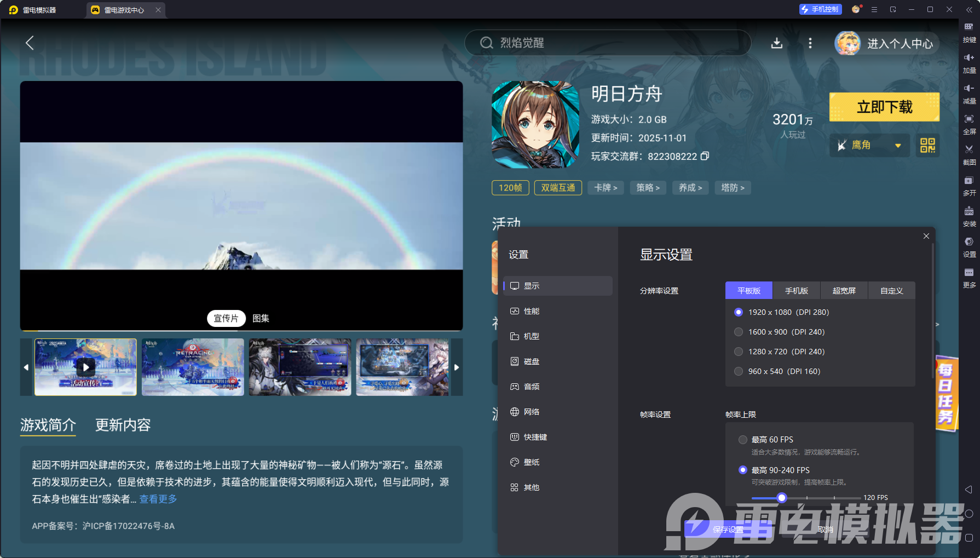Choose 最高 90-240 FPS frame rate option
The width and height of the screenshot is (980, 558).
[775, 470]
